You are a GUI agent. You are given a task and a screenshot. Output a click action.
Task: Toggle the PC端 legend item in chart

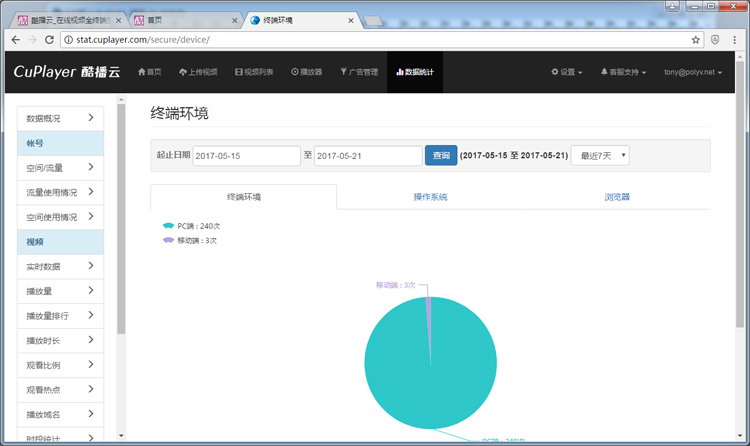(x=191, y=226)
